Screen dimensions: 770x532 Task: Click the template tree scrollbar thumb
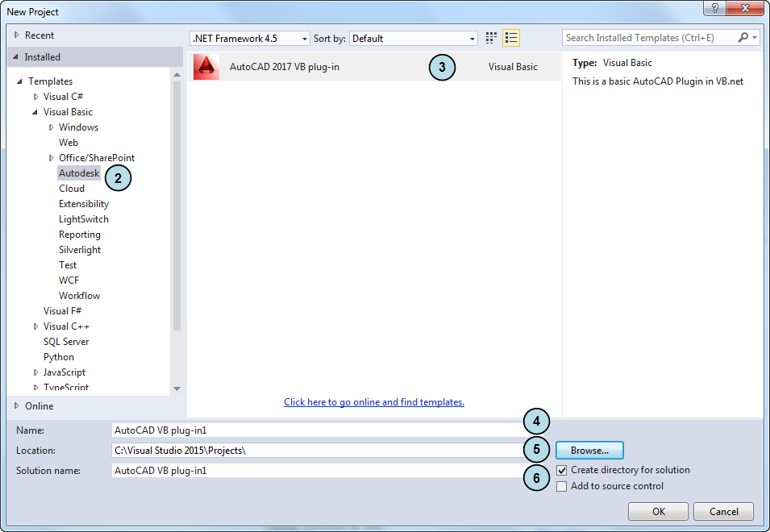pyautogui.click(x=177, y=206)
